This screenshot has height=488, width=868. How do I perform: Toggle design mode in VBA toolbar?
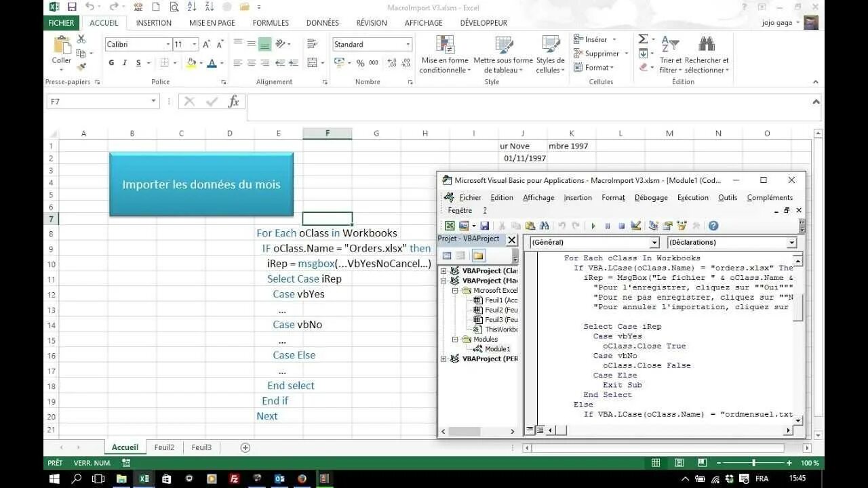[x=636, y=226]
